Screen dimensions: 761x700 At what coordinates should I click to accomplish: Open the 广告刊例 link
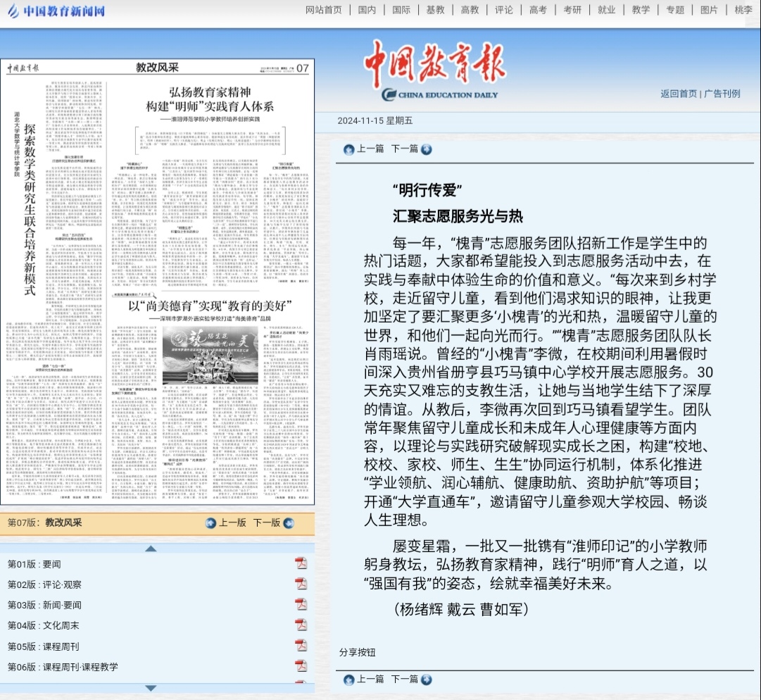722,94
